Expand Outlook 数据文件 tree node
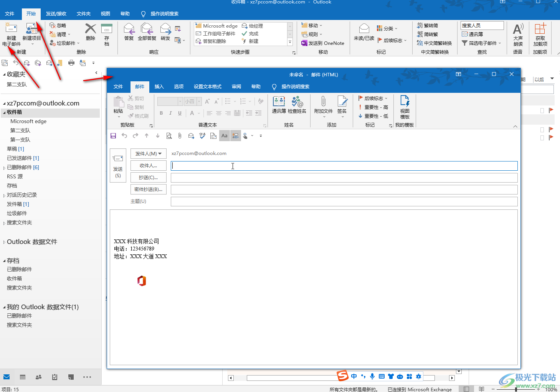This screenshot has width=560, height=392. coord(4,242)
